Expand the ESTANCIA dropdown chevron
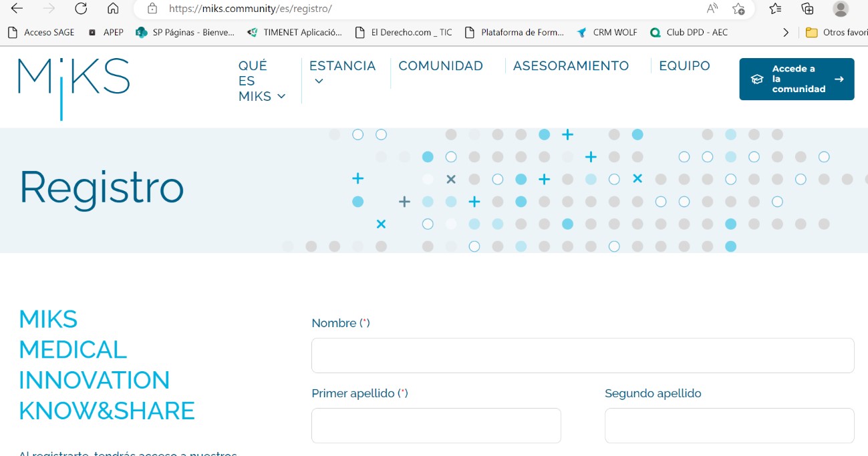868x456 pixels. (x=319, y=81)
